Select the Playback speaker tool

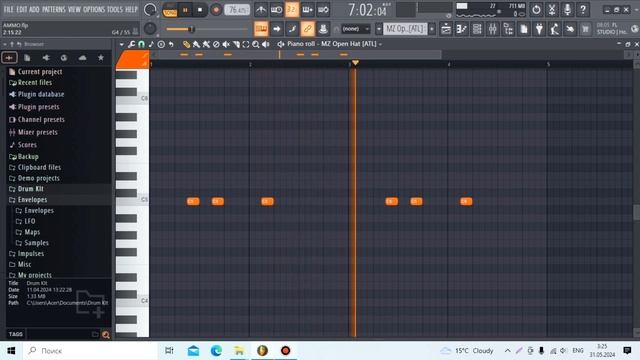(x=266, y=44)
